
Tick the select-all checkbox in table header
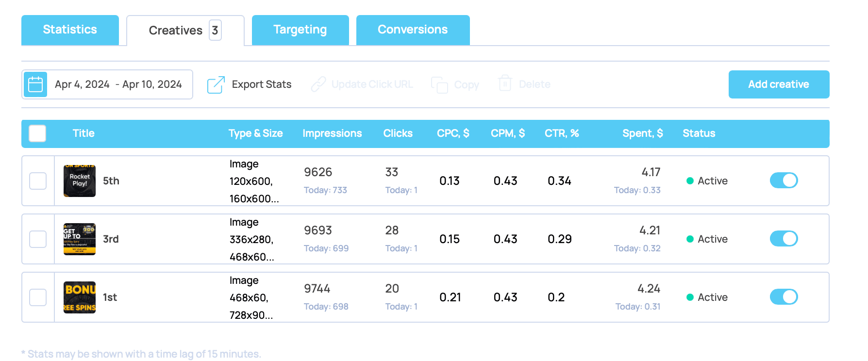pos(37,133)
